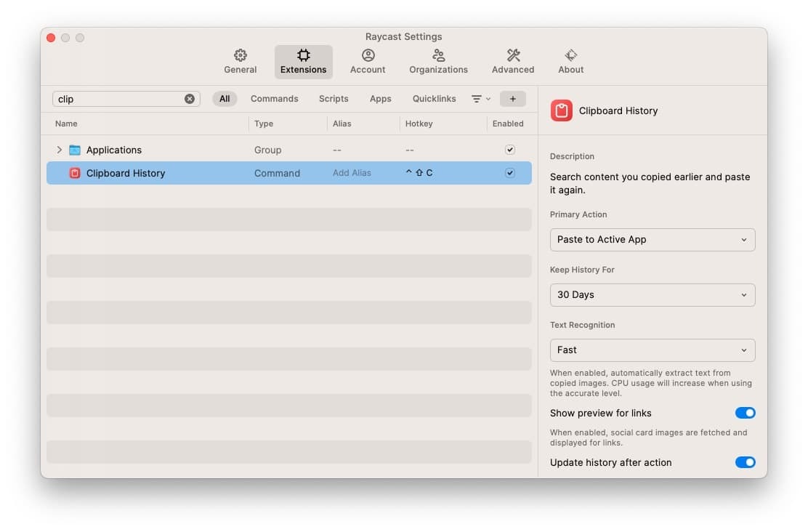Open the filter options dropdown
The height and width of the screenshot is (532, 808).
point(481,99)
